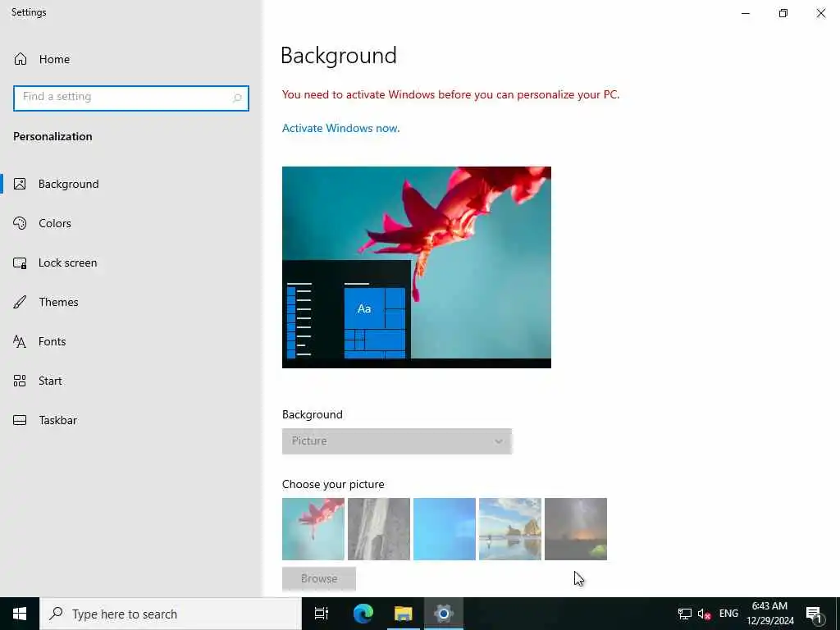Click the chevron on Picture dropdown
Viewport: 840px width, 630px height.
(499, 441)
